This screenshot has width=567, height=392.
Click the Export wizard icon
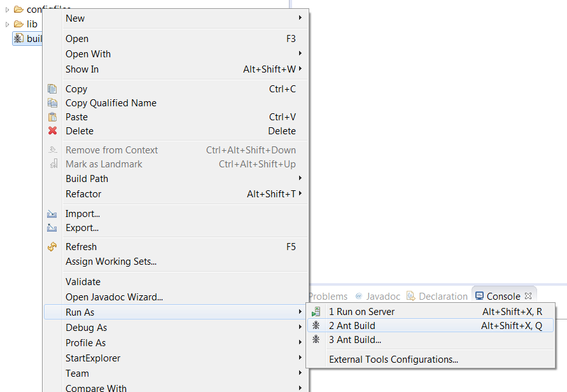coord(53,227)
